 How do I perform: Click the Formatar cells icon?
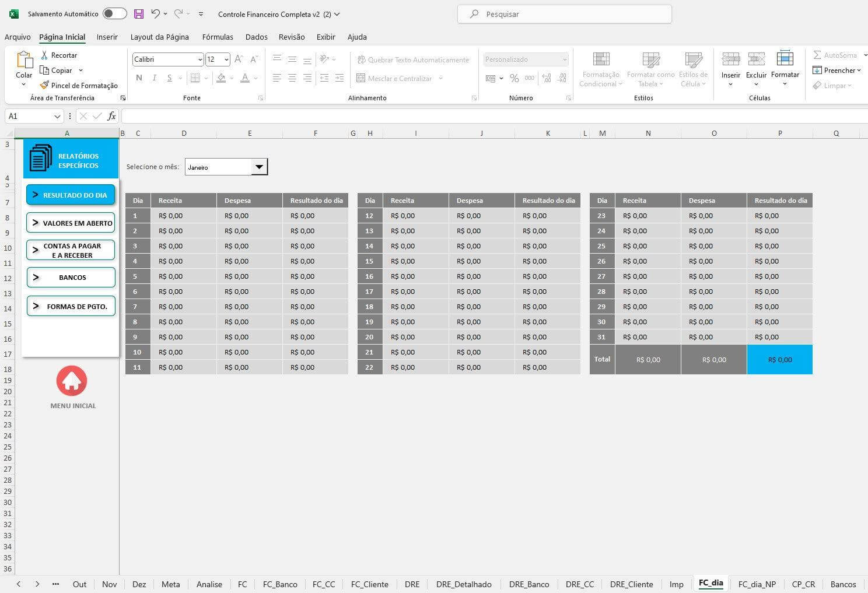coord(785,59)
